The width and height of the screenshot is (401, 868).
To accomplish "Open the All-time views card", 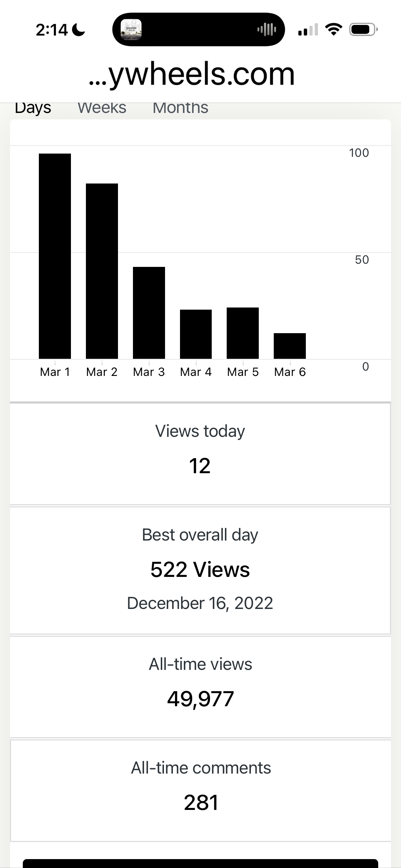I will pyautogui.click(x=200, y=686).
